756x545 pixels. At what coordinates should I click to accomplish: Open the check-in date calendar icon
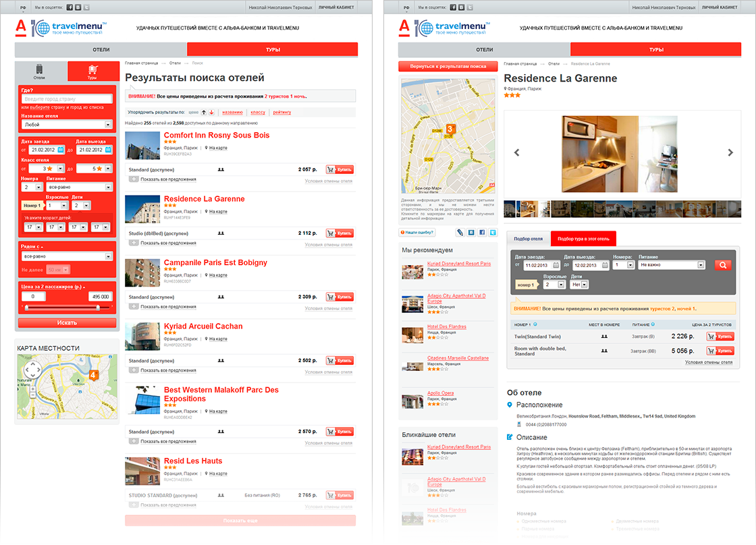60,150
